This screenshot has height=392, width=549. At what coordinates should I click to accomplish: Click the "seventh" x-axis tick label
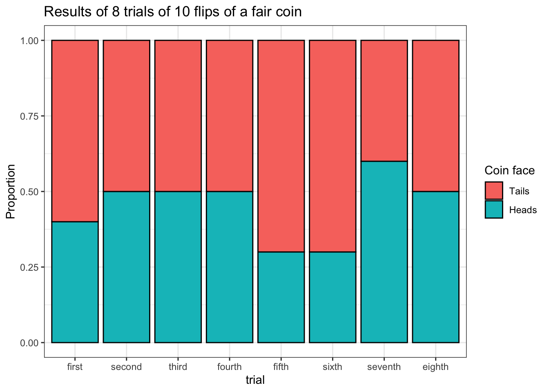(384, 367)
